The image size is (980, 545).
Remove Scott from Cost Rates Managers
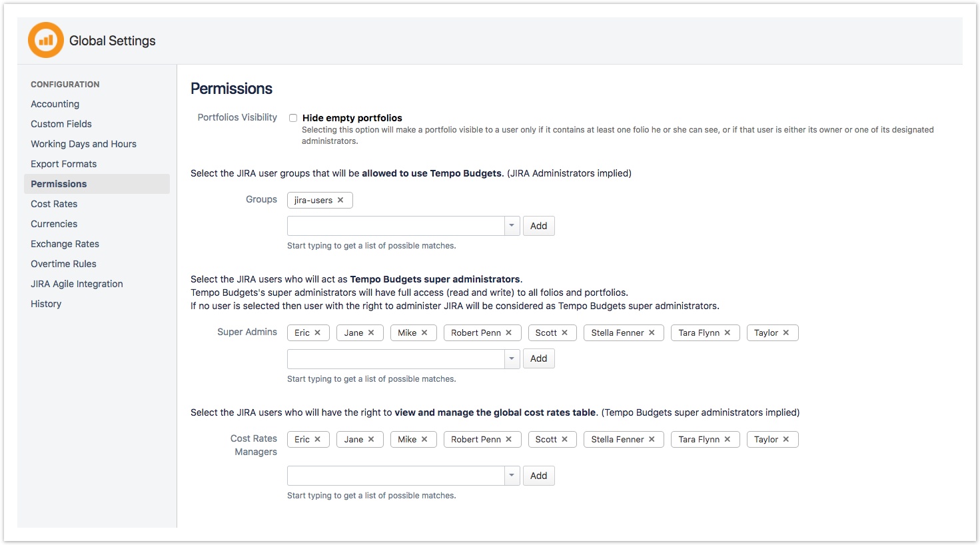pyautogui.click(x=565, y=439)
